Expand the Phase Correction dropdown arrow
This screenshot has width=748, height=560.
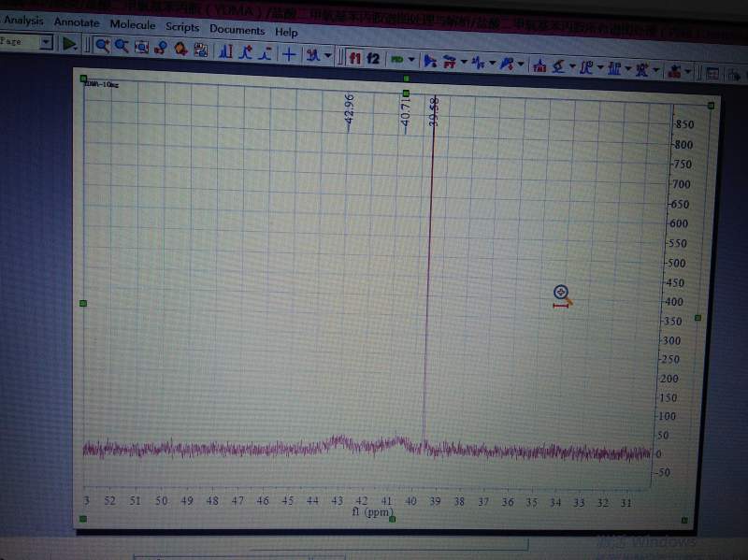click(493, 63)
